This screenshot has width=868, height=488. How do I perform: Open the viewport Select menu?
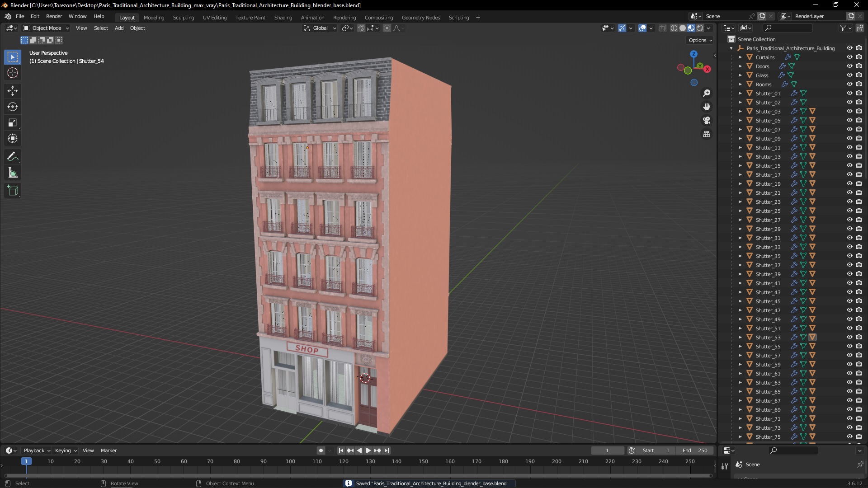(x=101, y=28)
